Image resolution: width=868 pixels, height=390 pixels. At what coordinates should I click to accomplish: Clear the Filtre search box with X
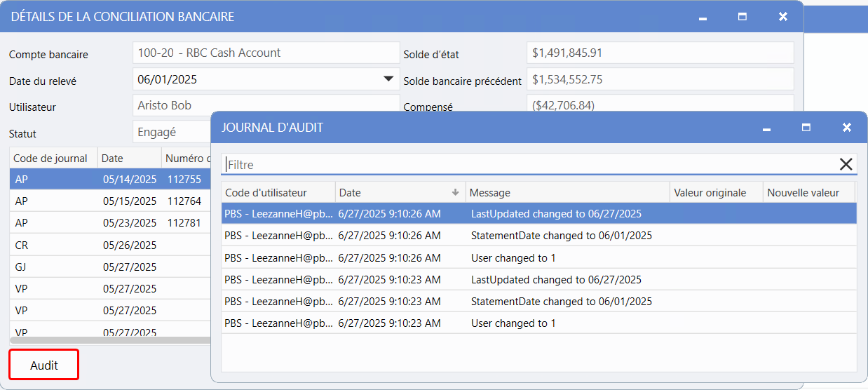846,165
